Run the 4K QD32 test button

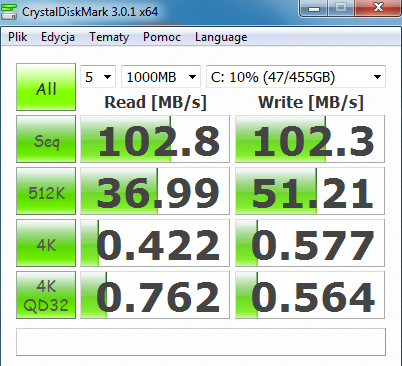[46, 295]
